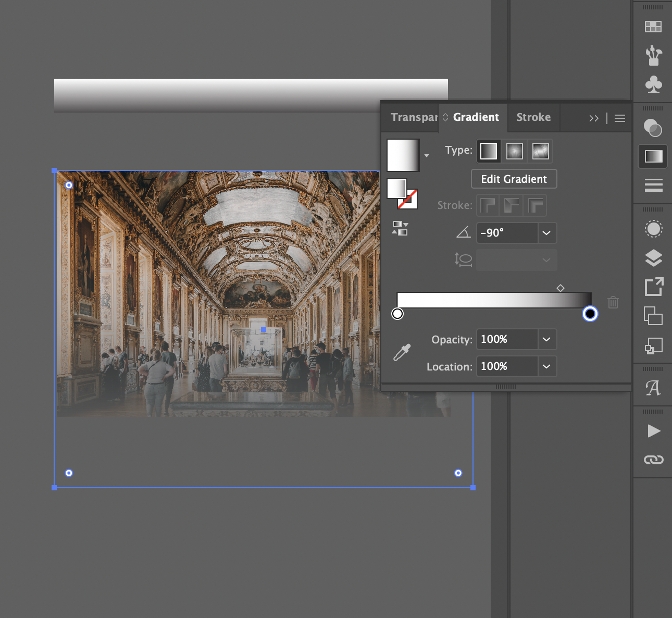Select the Gradient panel icon in the sidebar
The image size is (672, 618).
tap(653, 156)
